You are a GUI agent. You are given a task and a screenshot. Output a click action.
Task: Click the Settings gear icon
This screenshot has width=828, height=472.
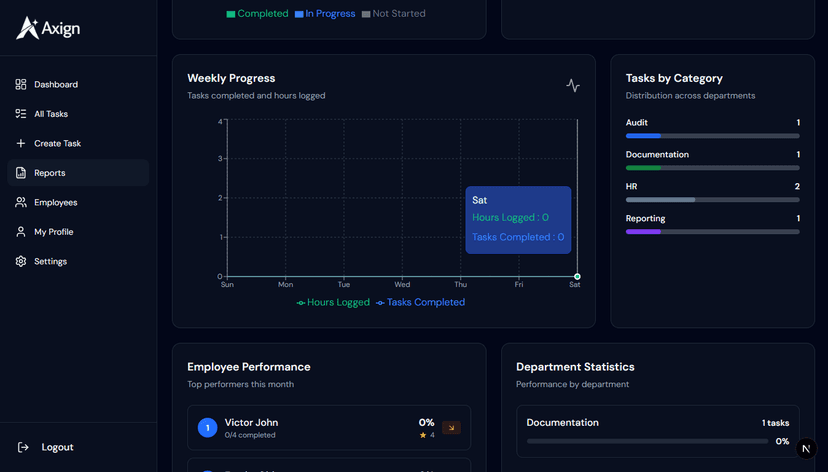[x=21, y=262]
